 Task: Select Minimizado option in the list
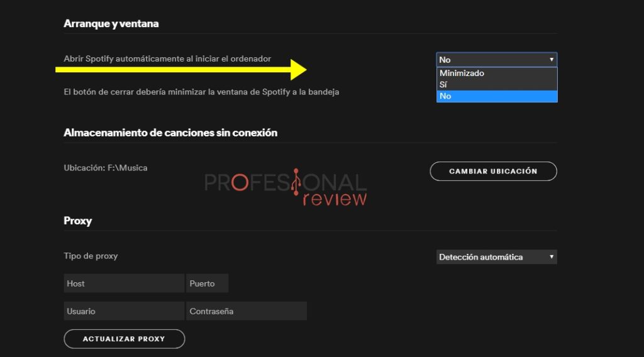[497, 73]
